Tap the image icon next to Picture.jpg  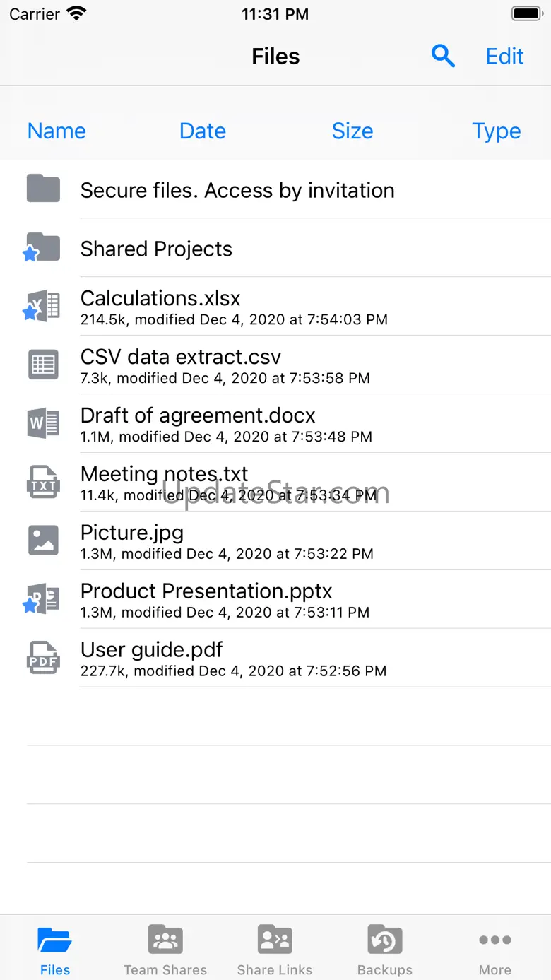[x=43, y=541]
